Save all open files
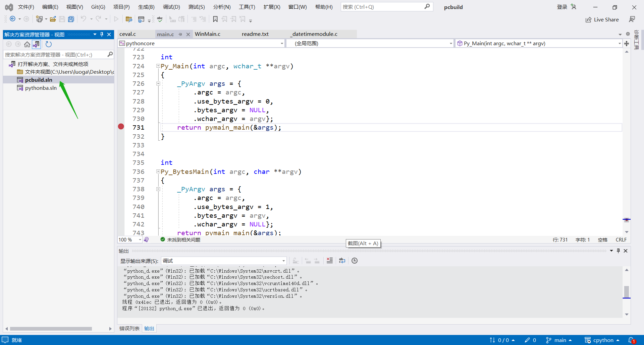This screenshot has height=345, width=644. pos(71,19)
